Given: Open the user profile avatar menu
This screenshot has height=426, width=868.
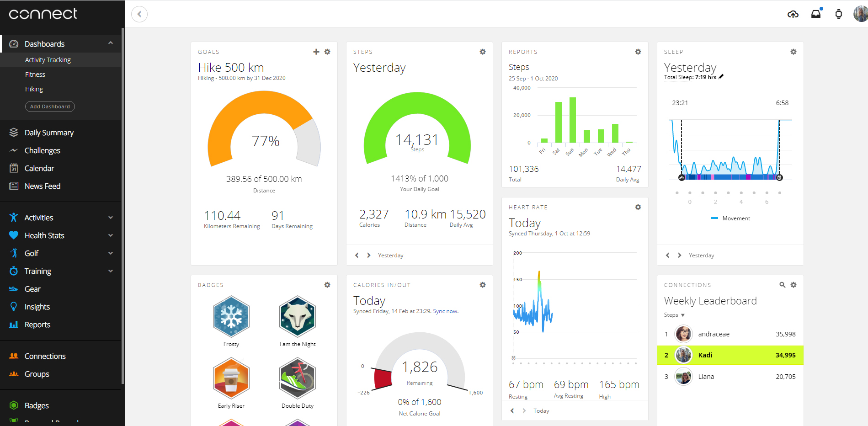Looking at the screenshot, I should click(860, 14).
